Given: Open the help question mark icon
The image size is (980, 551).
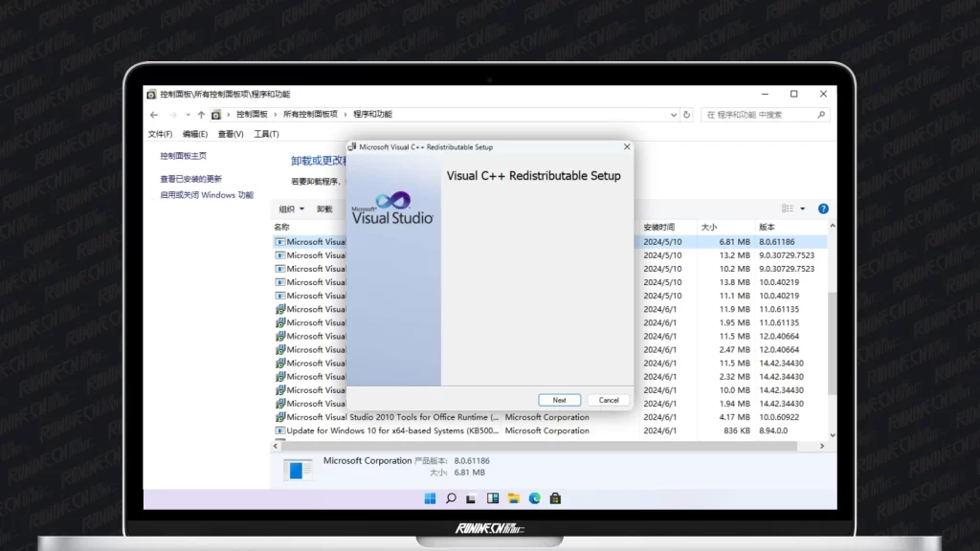Looking at the screenshot, I should click(823, 209).
